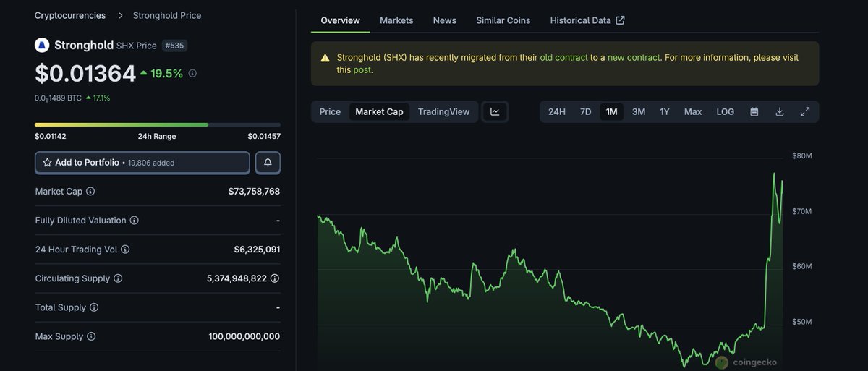
Task: Switch chart to TradingView
Action: (443, 111)
